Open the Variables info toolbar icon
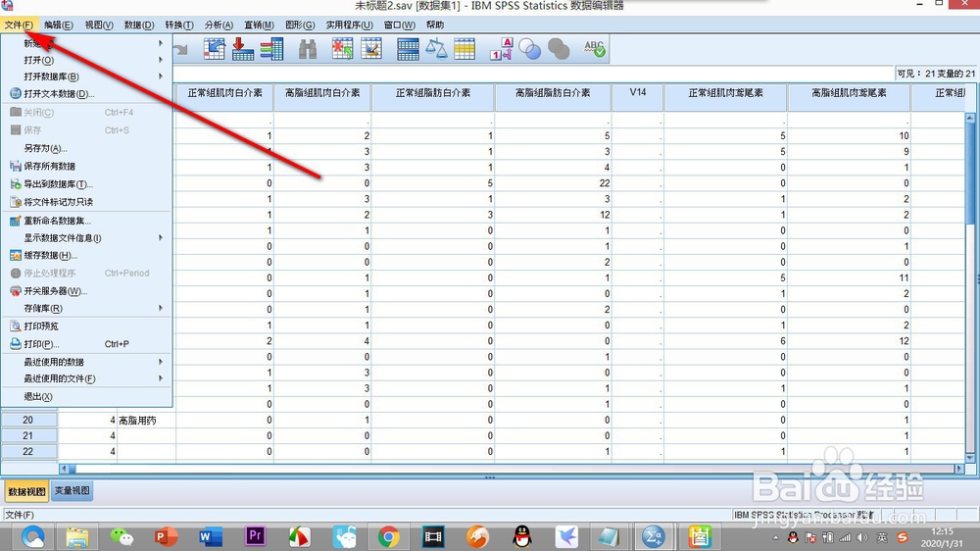The image size is (980, 551). (271, 49)
